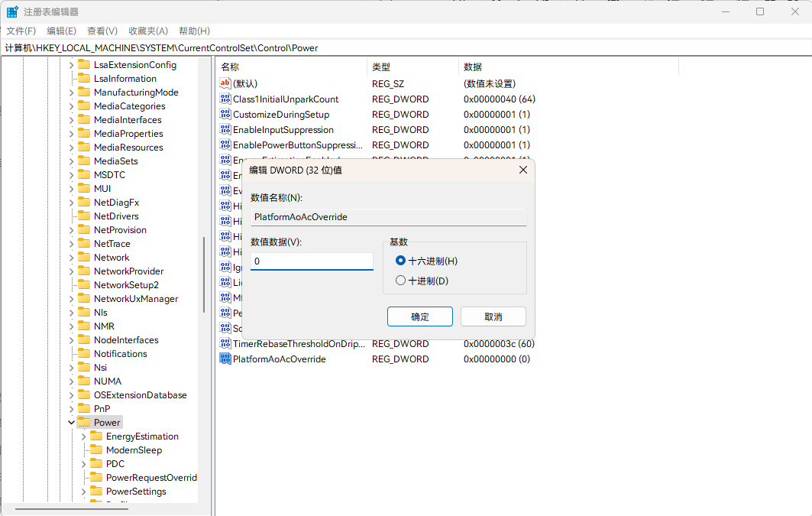Click the folder icon for MSDTC key
812x516 pixels.
tap(84, 174)
